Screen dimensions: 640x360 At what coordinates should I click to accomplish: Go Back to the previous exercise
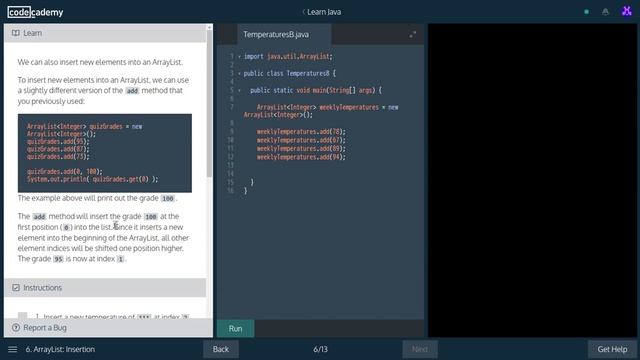coord(221,349)
